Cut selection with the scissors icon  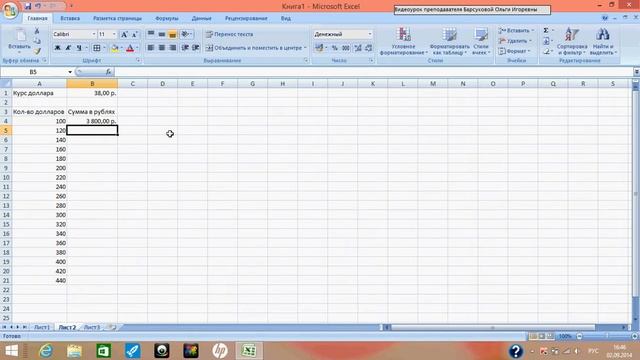point(37,31)
